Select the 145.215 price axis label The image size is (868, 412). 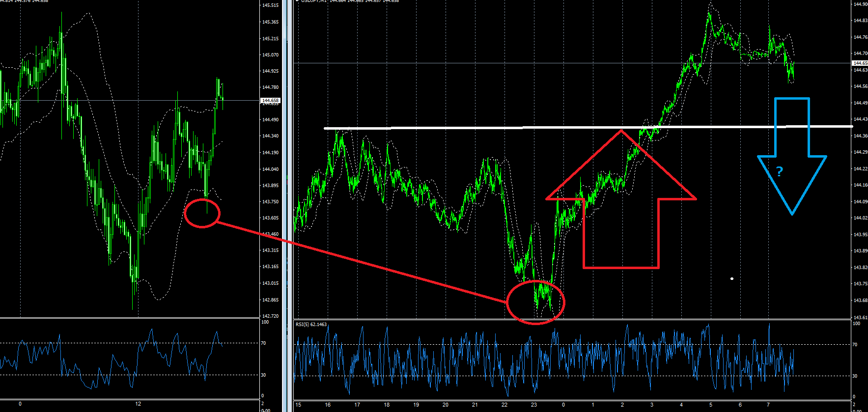(x=271, y=38)
